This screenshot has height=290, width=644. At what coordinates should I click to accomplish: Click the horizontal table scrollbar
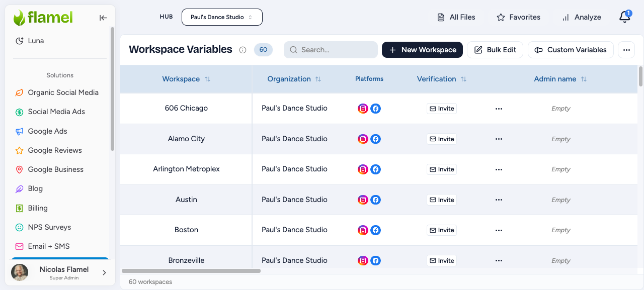pyautogui.click(x=191, y=271)
